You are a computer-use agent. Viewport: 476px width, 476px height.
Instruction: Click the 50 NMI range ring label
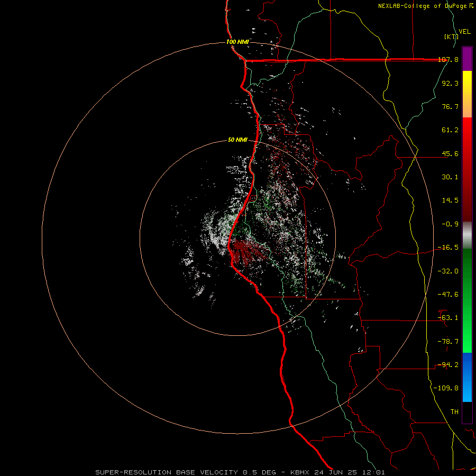pos(237,140)
